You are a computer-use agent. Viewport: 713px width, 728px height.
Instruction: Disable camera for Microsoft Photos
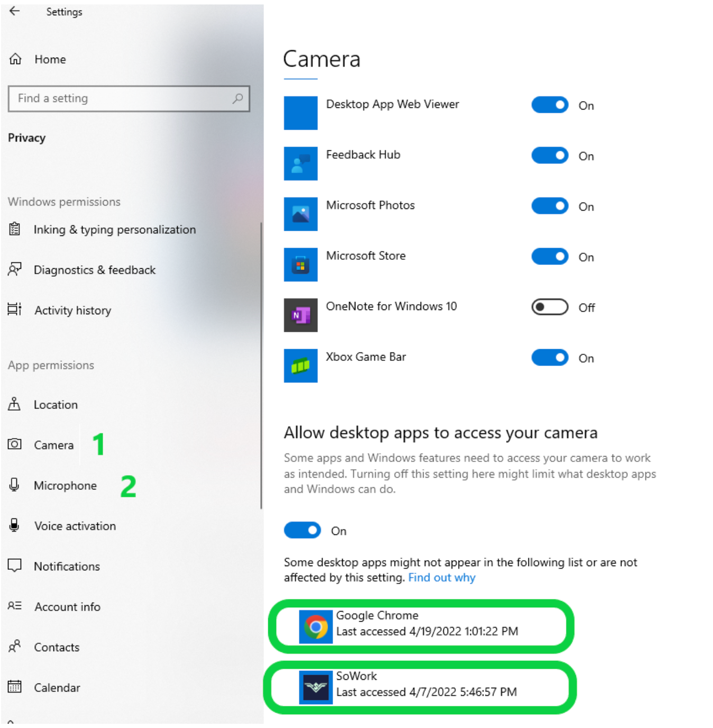550,206
